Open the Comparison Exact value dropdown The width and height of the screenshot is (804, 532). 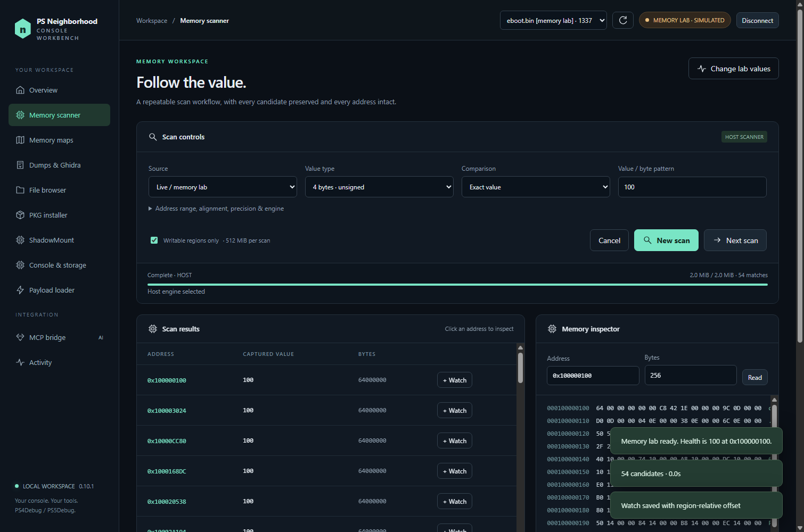tap(536, 187)
